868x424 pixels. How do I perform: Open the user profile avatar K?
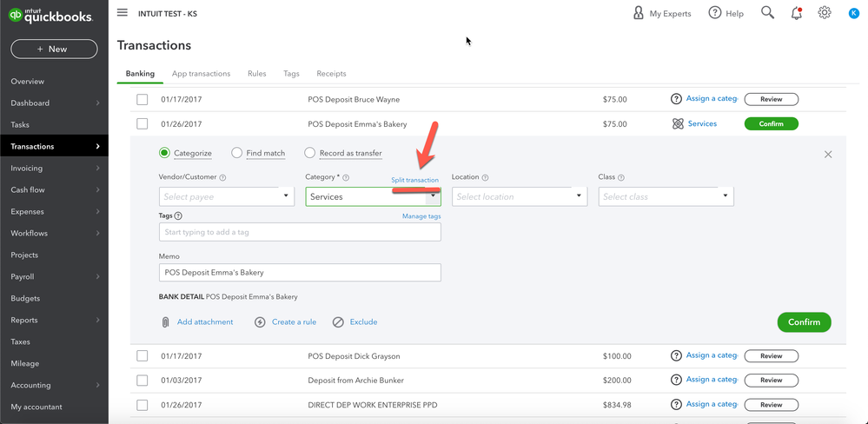pos(853,13)
